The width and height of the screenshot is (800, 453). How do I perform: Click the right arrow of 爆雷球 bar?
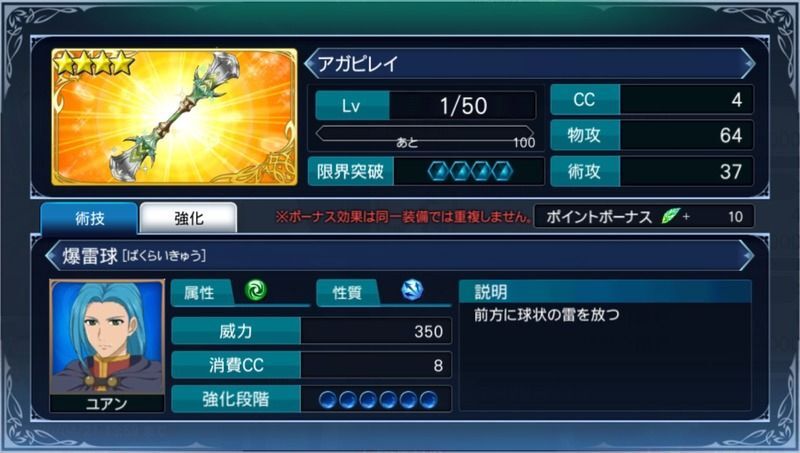pyautogui.click(x=746, y=256)
